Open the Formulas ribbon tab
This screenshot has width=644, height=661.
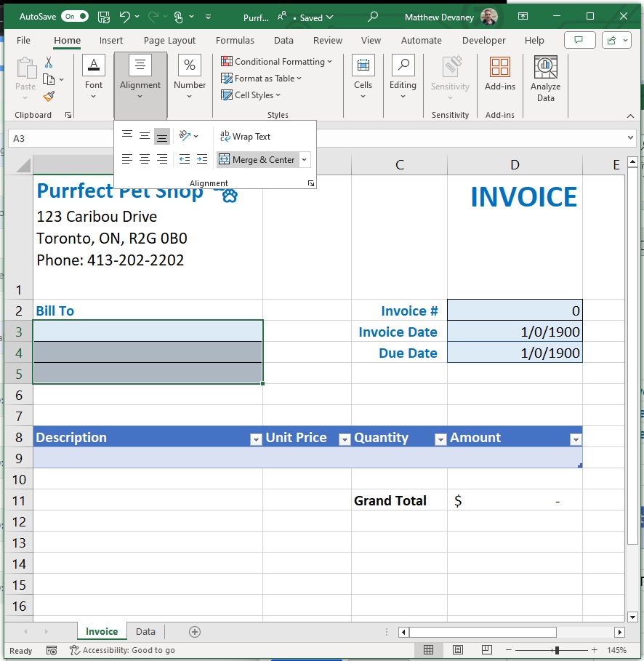(235, 41)
